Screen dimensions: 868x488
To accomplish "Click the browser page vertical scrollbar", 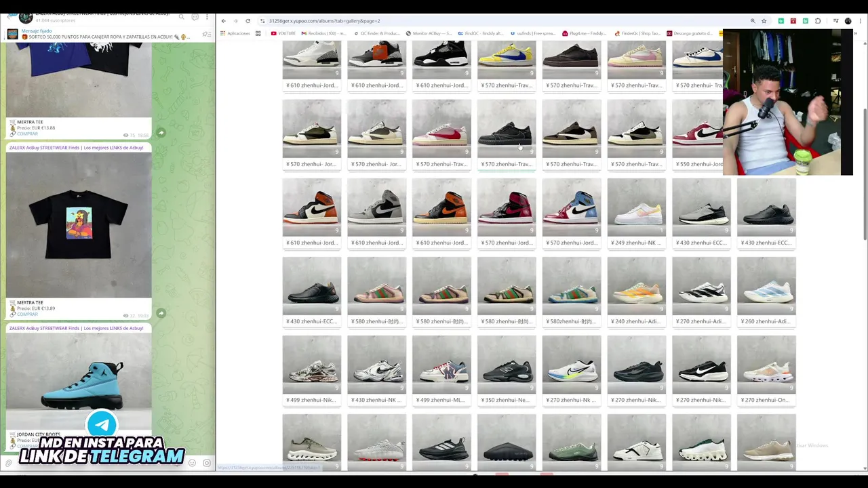I will tap(865, 173).
